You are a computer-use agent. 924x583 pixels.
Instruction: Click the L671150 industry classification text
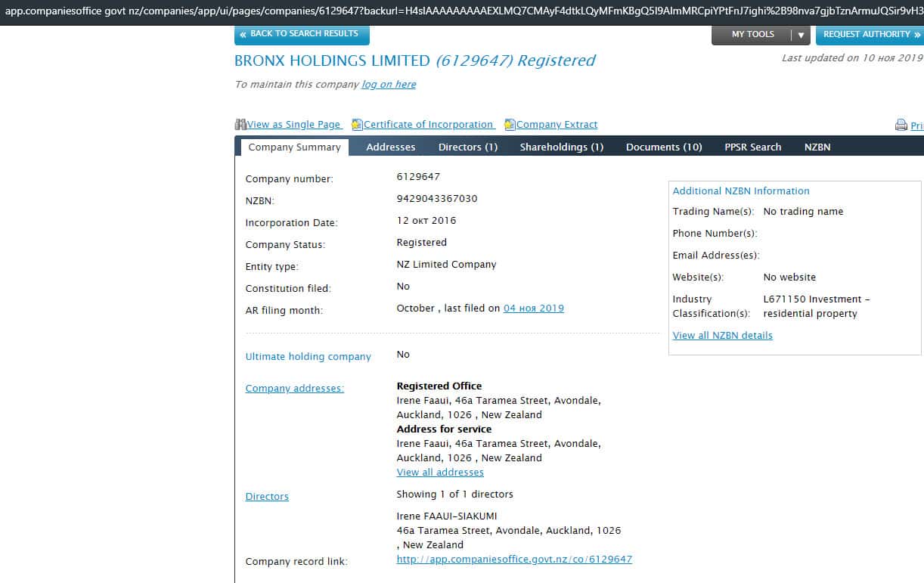(817, 306)
